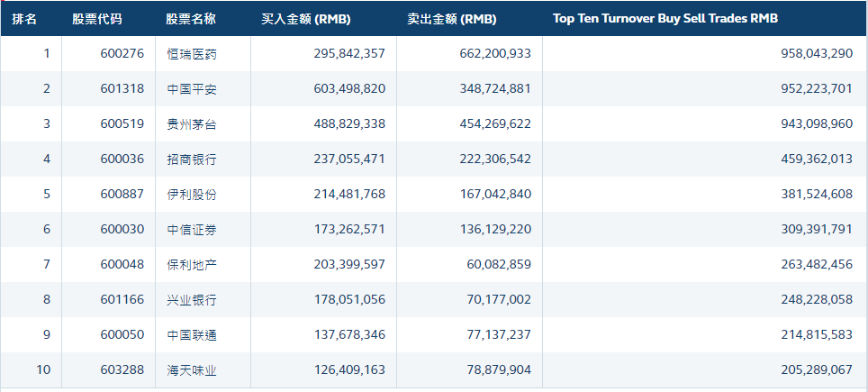Click the 海天味业 stock name

(191, 370)
